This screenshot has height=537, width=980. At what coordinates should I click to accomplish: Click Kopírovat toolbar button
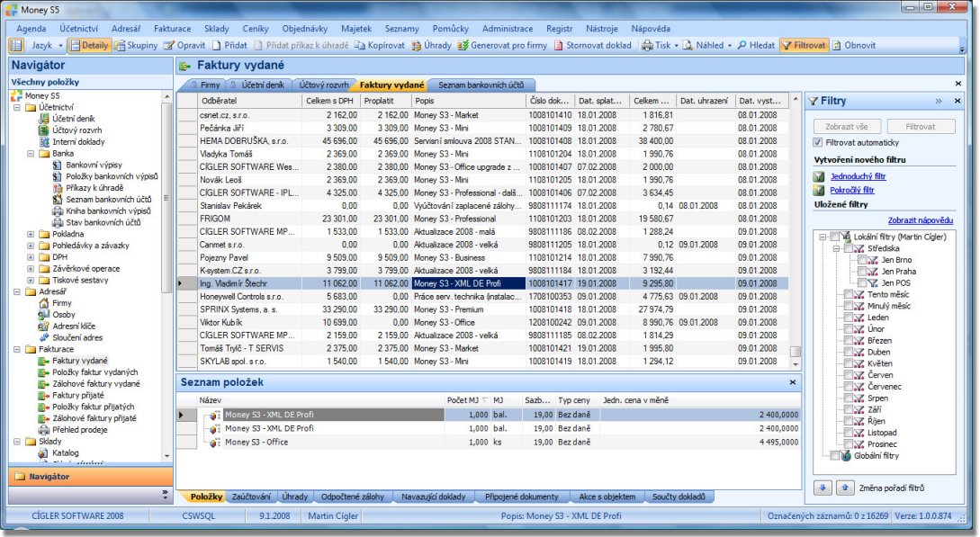(380, 45)
